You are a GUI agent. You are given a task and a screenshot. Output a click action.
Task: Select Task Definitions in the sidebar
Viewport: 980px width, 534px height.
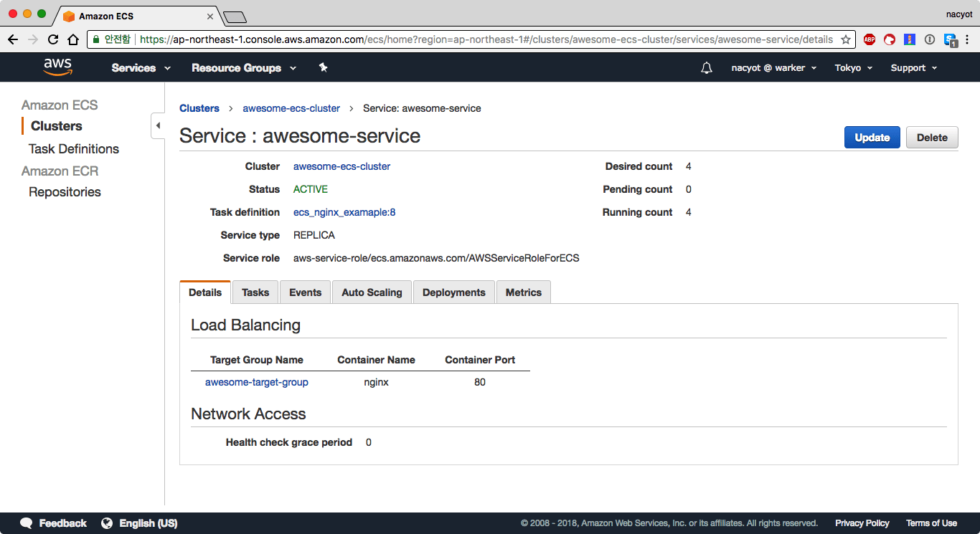tap(74, 149)
